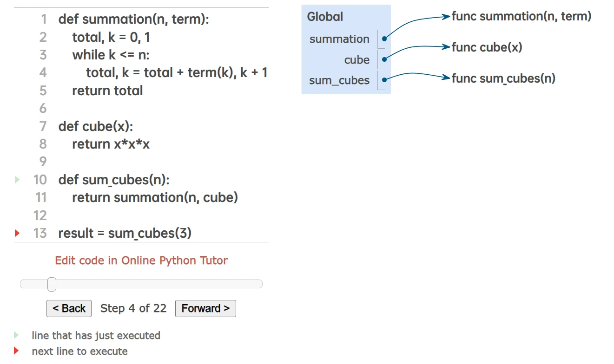
Task: Click the "Step 4 of 22" label
Action: [133, 309]
